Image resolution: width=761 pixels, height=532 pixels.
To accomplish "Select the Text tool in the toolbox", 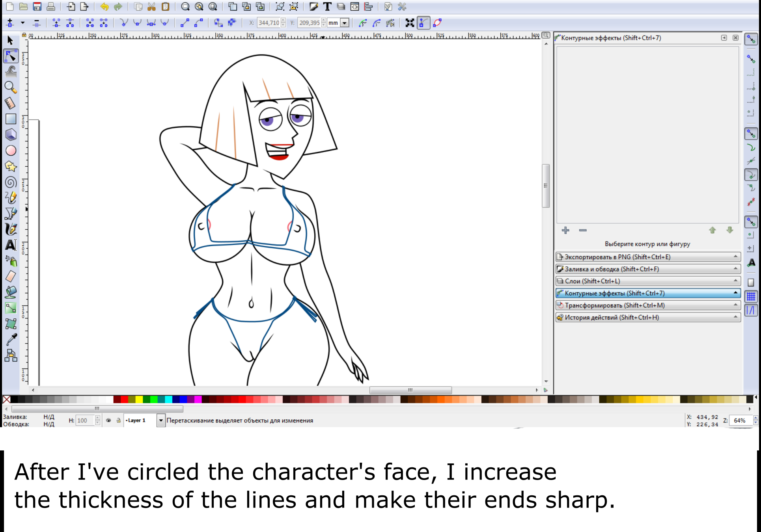I will (11, 245).
